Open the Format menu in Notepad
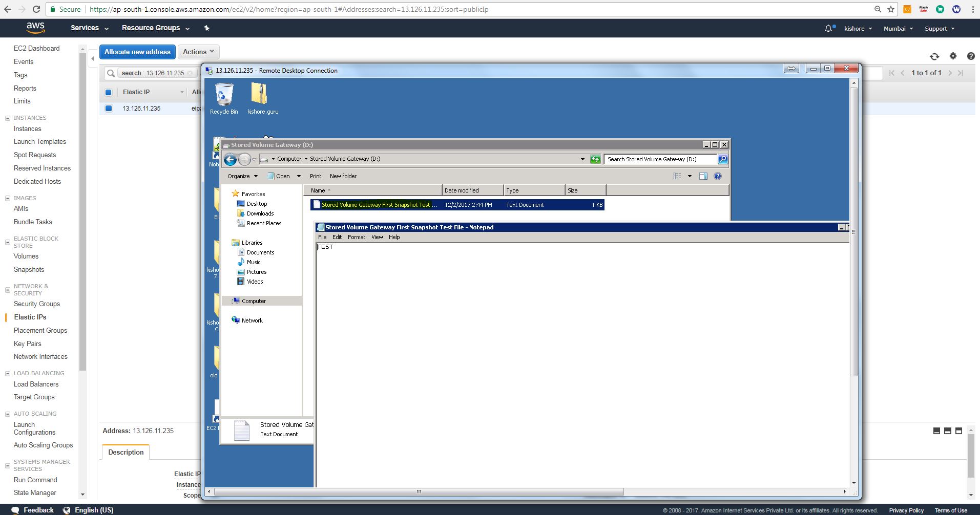 (356, 237)
